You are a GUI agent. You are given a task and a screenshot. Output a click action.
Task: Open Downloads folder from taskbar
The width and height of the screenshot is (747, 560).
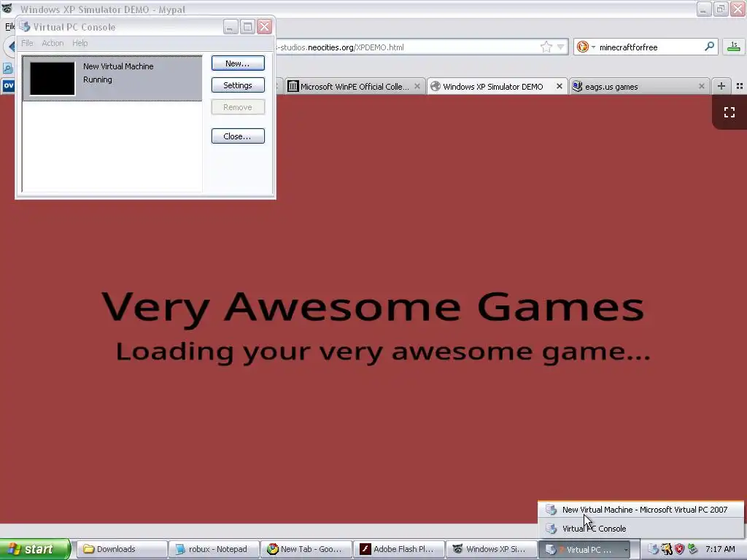[x=122, y=549]
